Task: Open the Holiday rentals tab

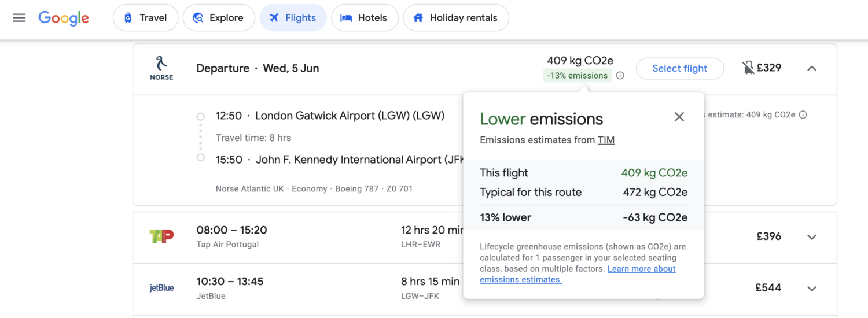Action: (x=455, y=18)
